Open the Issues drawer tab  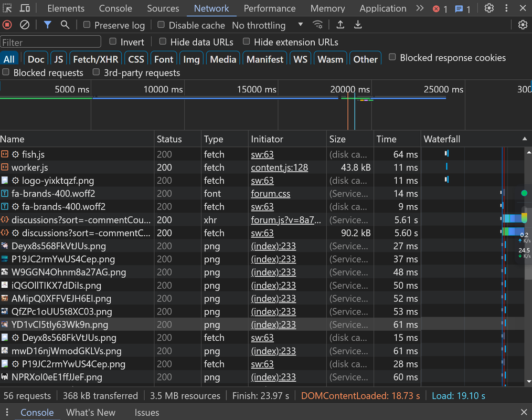coord(146,413)
